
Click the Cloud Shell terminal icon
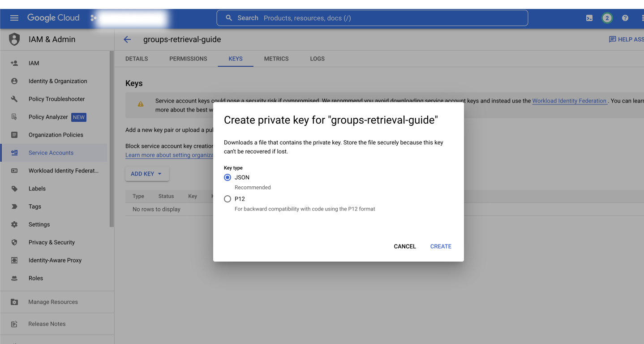tap(589, 18)
